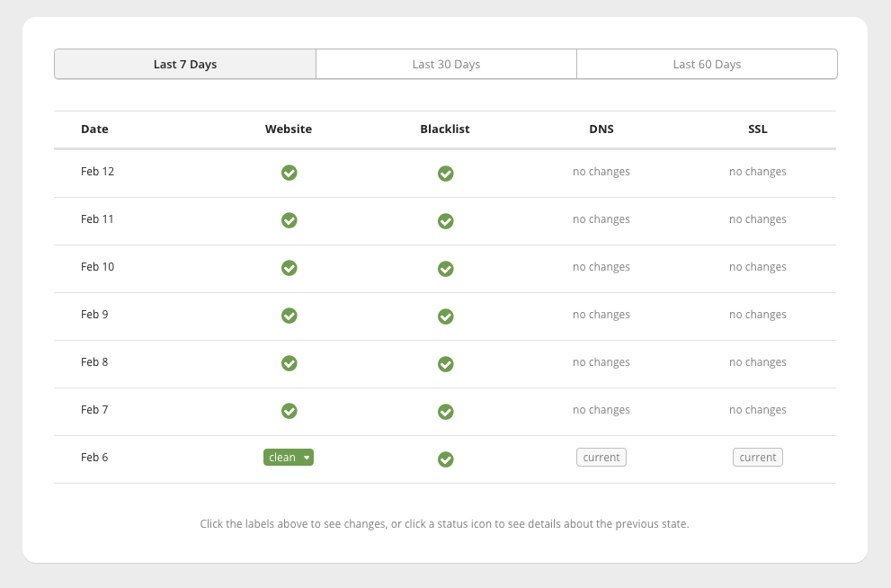Click the Website checkmark for Feb 12
891x588 pixels.
289,173
